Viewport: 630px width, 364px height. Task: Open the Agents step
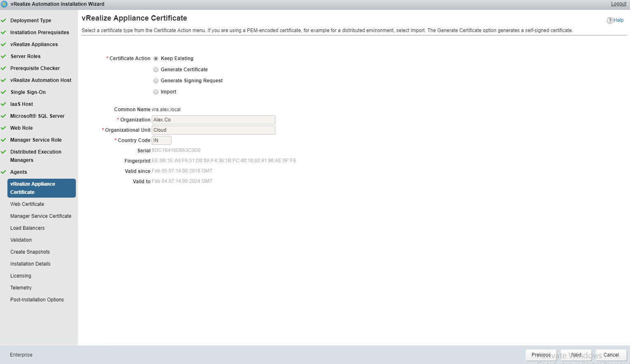pyautogui.click(x=19, y=172)
